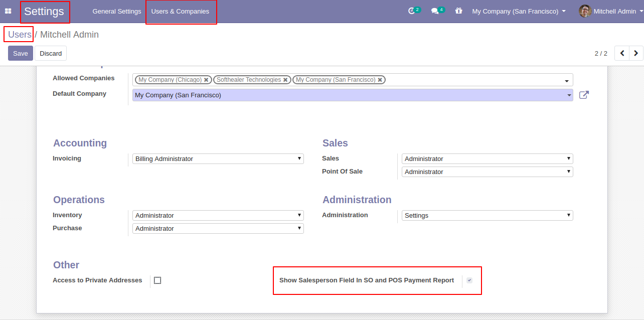Go to the next user record
This screenshot has height=320, width=644.
point(636,53)
